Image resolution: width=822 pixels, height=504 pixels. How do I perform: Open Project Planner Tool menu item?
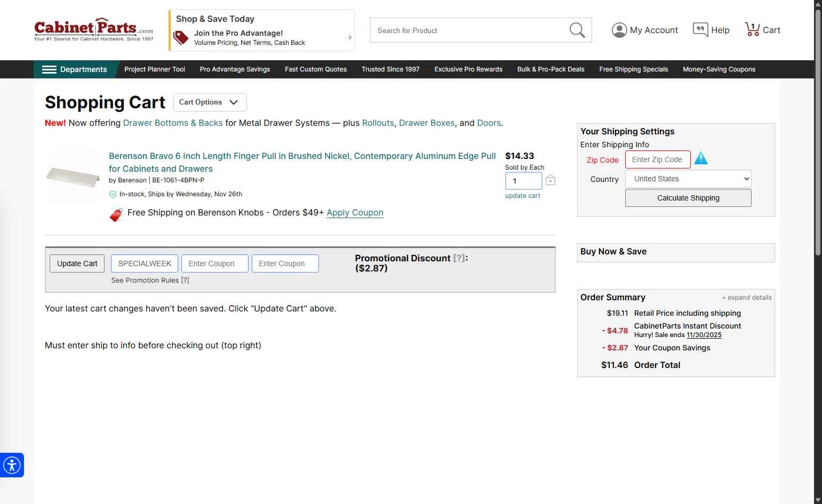[155, 69]
